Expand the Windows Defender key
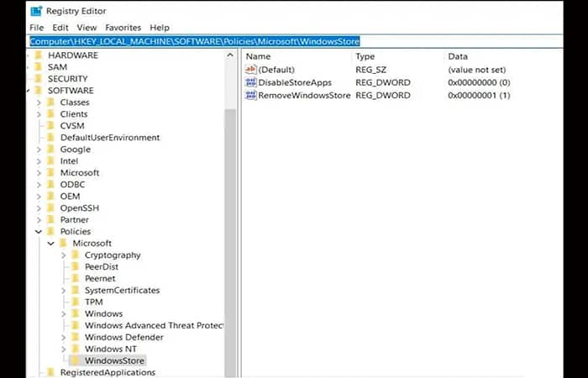The height and width of the screenshot is (378, 588). 63,337
